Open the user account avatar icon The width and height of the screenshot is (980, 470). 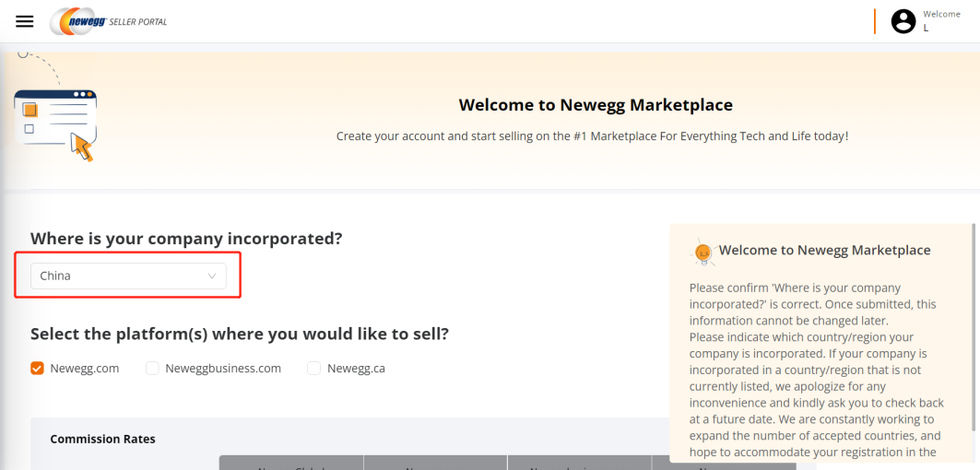point(903,21)
